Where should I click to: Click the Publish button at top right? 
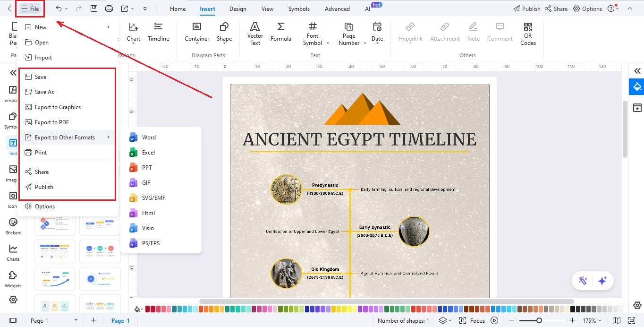click(526, 9)
